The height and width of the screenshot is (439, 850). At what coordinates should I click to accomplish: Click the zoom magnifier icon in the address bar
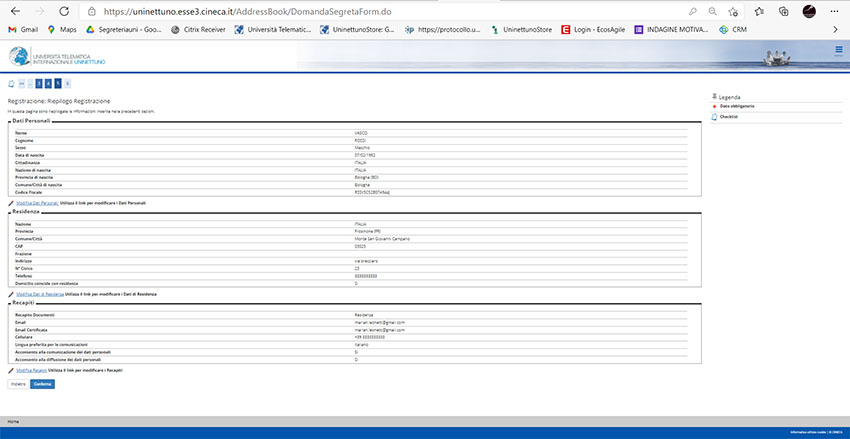711,11
